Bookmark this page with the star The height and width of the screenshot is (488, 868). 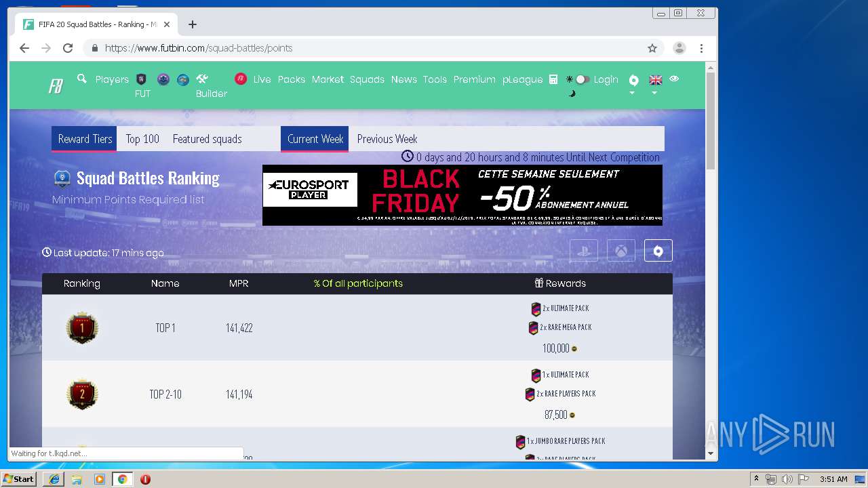click(x=652, y=48)
